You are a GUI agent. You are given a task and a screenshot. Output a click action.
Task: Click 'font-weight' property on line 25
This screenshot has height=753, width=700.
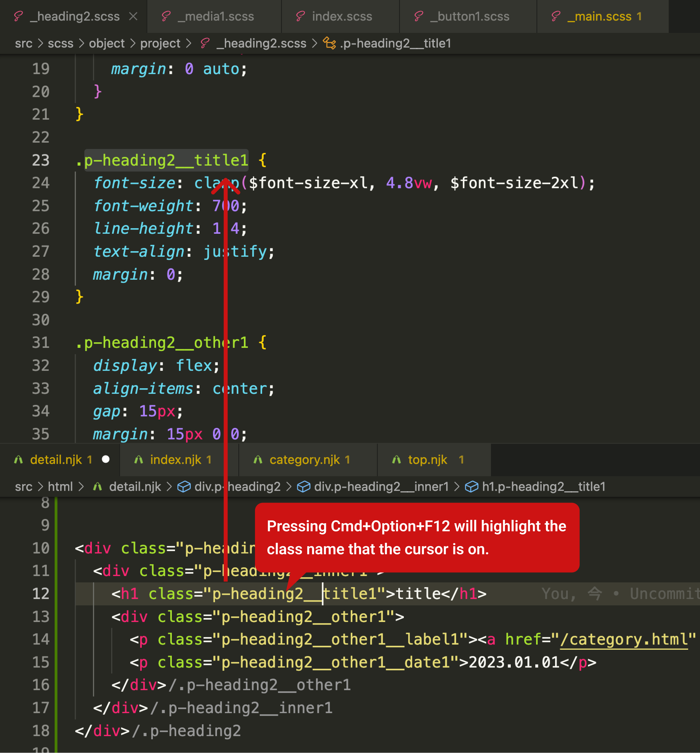pyautogui.click(x=143, y=206)
